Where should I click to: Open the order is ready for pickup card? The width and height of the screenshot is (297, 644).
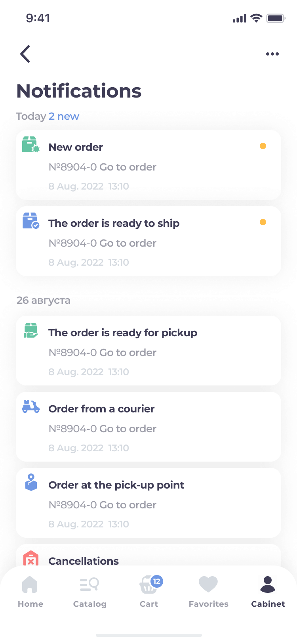(148, 351)
